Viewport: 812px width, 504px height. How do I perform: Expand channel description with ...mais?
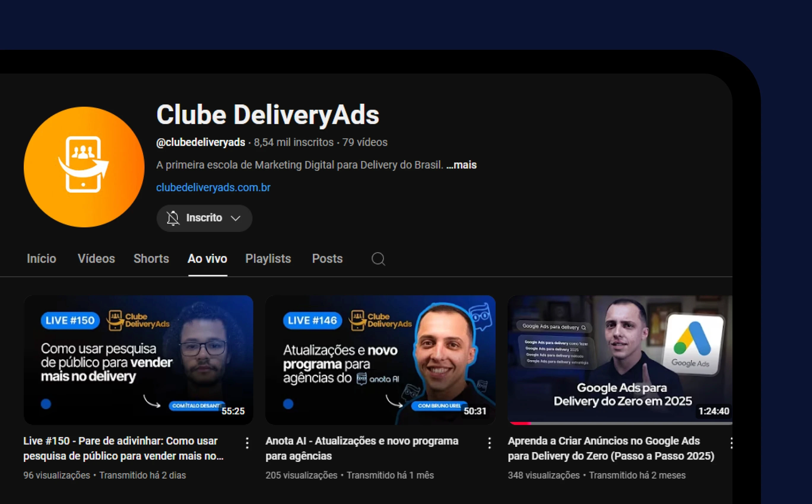[x=461, y=165]
